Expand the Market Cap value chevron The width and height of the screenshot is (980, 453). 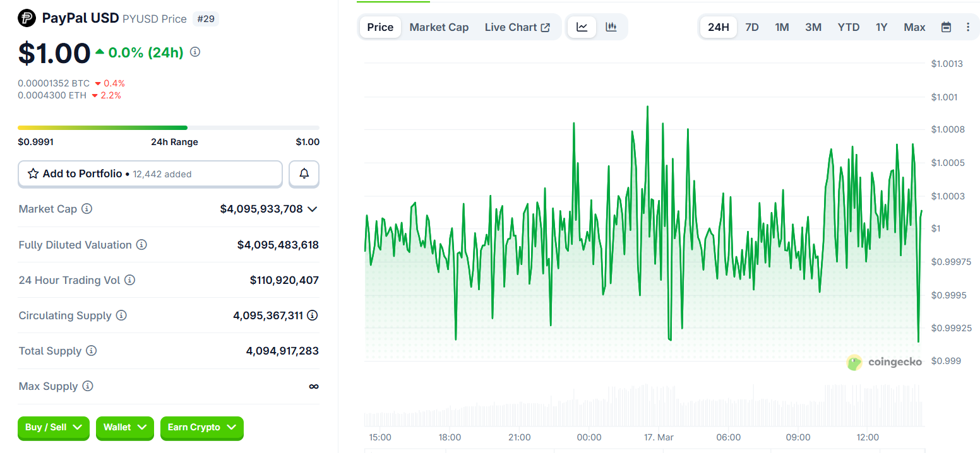(x=312, y=209)
